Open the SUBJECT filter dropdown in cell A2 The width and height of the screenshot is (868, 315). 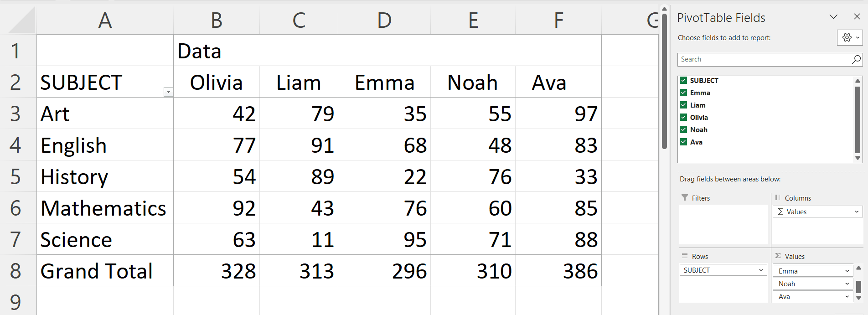point(168,92)
